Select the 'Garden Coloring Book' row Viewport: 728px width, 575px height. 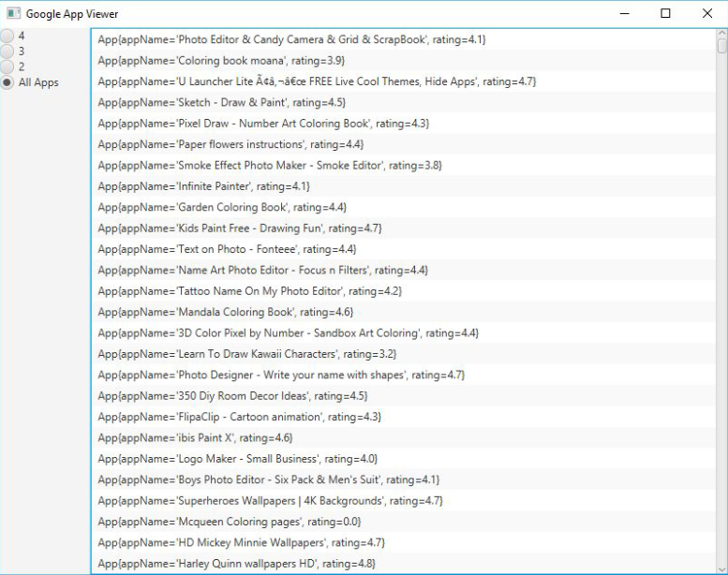[x=404, y=207]
